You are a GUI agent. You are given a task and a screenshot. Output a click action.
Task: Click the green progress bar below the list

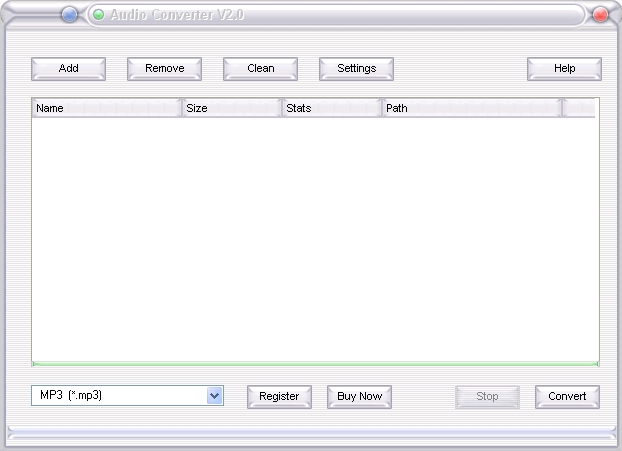tap(315, 364)
